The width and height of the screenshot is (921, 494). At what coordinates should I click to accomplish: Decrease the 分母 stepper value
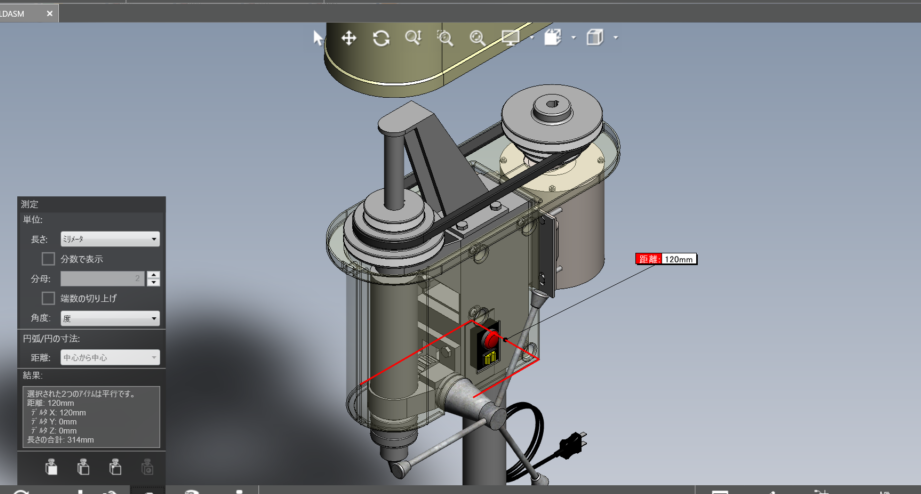[x=153, y=283]
